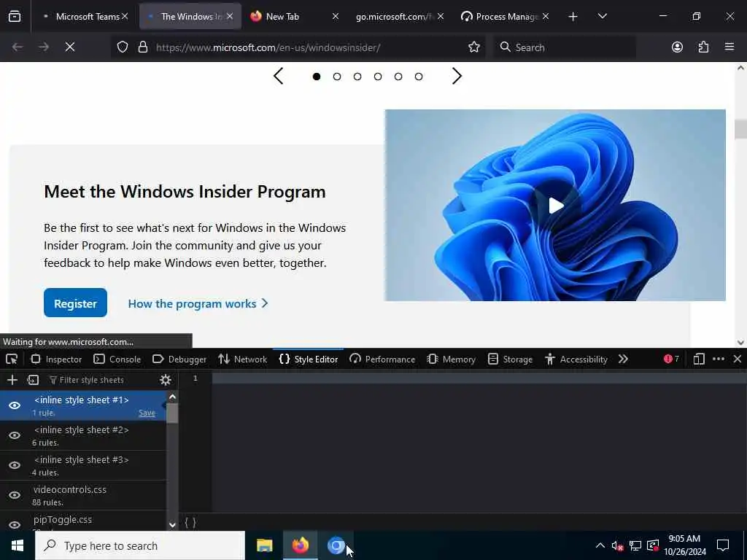Follow How the program works link
The image size is (747, 560).
198,304
